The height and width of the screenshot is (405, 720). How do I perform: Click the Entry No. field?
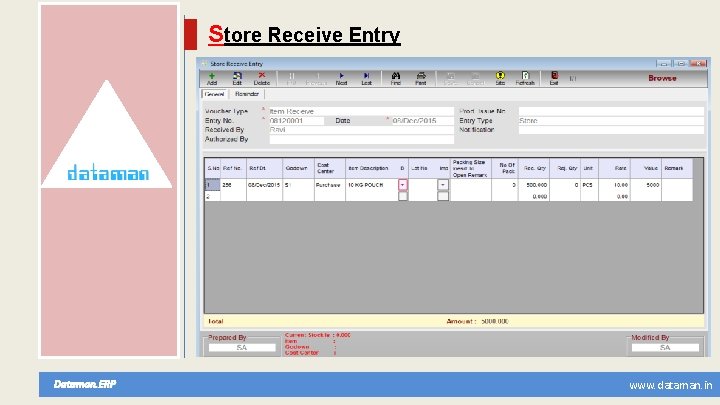tap(296, 120)
